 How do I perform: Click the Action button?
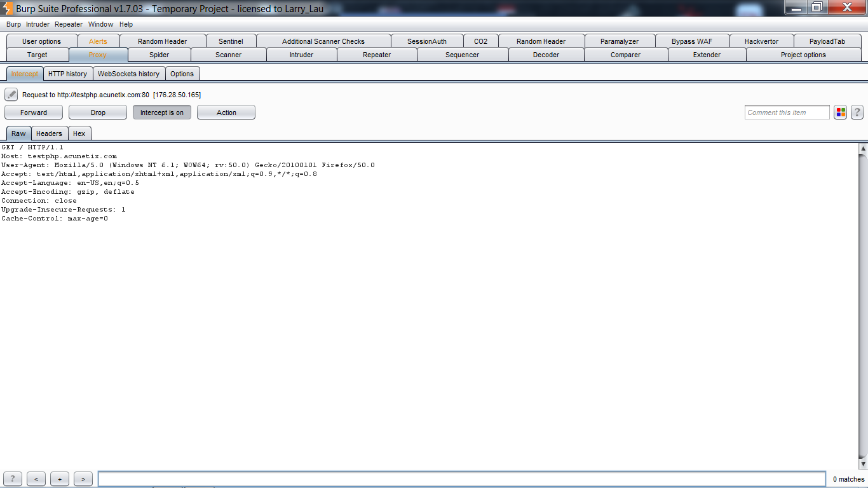[x=226, y=112]
